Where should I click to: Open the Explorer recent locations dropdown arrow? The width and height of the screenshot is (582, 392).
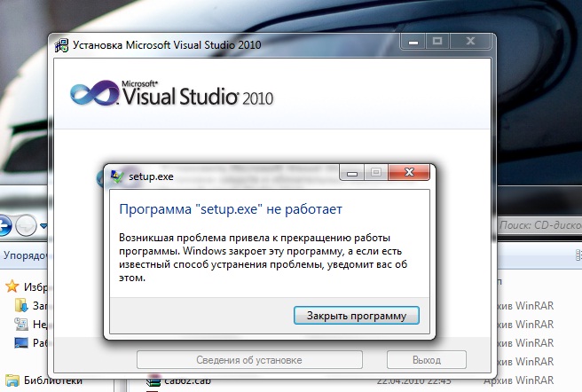tap(43, 225)
